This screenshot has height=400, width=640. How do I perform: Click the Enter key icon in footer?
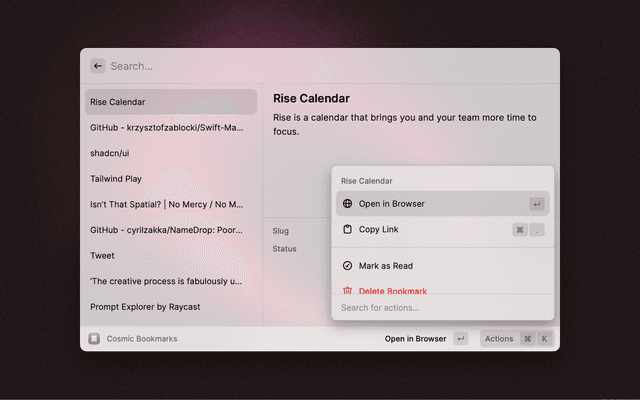(460, 339)
